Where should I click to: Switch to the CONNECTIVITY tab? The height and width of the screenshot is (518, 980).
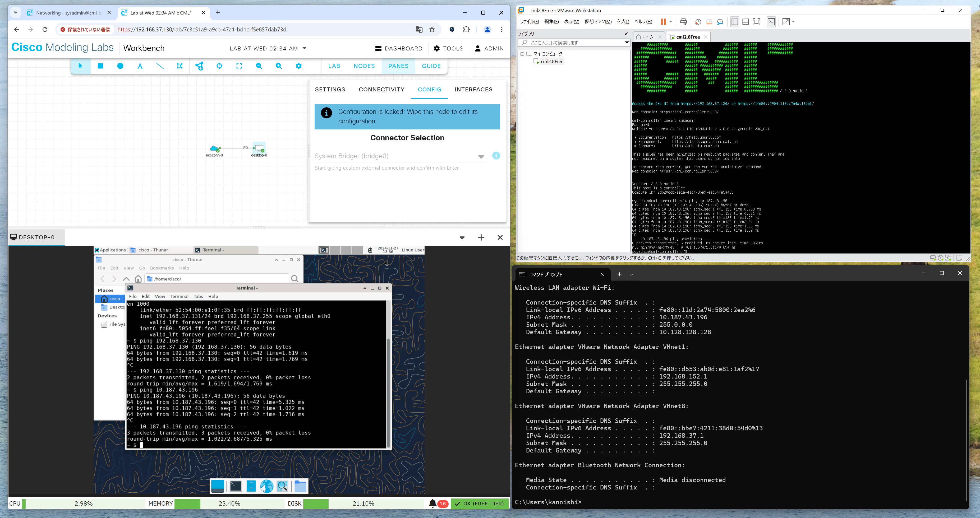(x=381, y=89)
